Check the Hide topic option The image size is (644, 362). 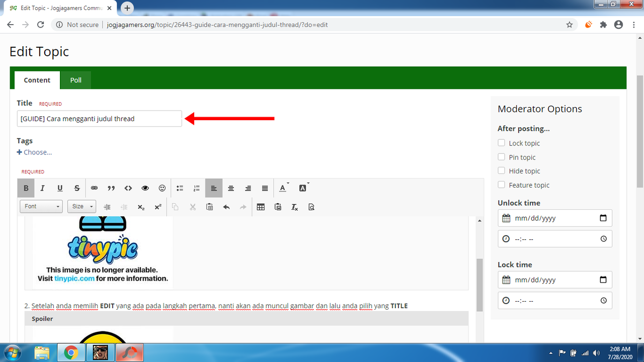(501, 171)
